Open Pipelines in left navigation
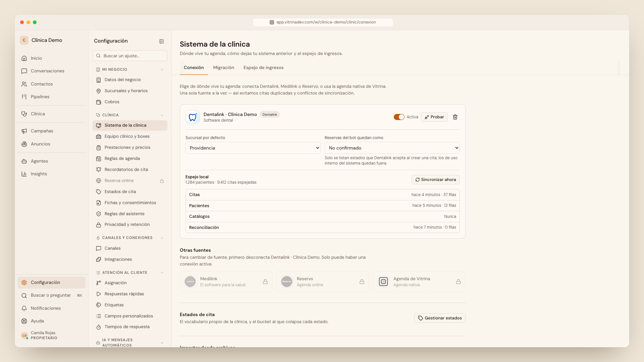 tap(51, 97)
